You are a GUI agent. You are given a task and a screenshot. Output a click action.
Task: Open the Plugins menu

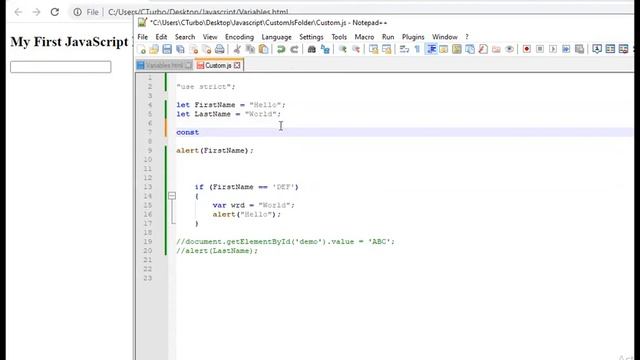(x=413, y=37)
